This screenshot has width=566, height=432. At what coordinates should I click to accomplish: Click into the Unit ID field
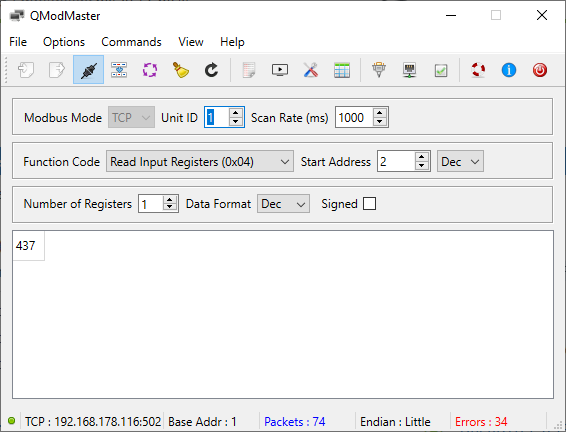(x=217, y=117)
